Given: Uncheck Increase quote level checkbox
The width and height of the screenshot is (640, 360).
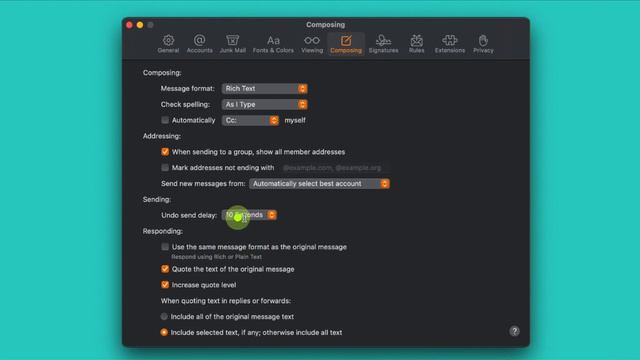Looking at the screenshot, I should (x=165, y=285).
